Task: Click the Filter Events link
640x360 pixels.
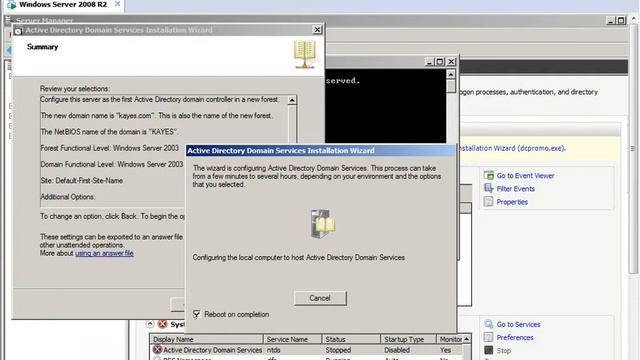Action: pyautogui.click(x=516, y=189)
